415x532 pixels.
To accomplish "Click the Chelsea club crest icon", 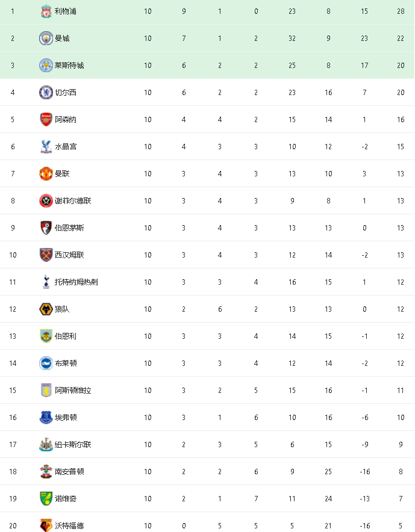I will [x=46, y=92].
